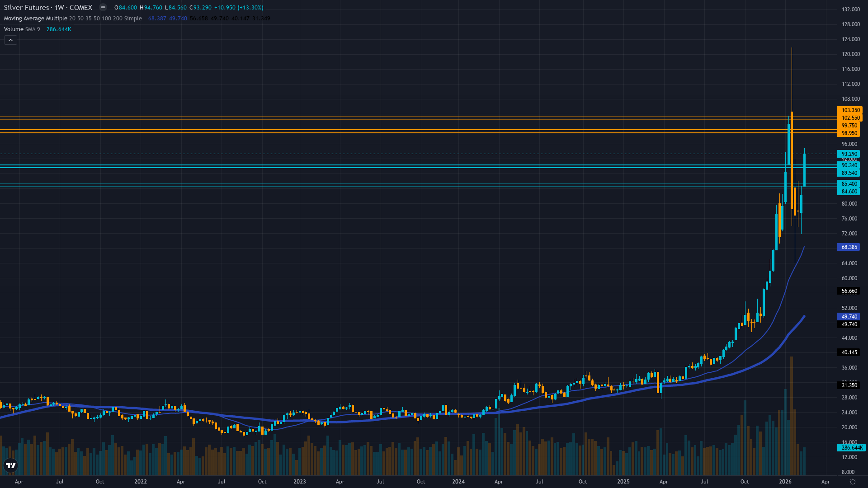
Task: Click the 103.350 orange price label
Action: coord(850,110)
